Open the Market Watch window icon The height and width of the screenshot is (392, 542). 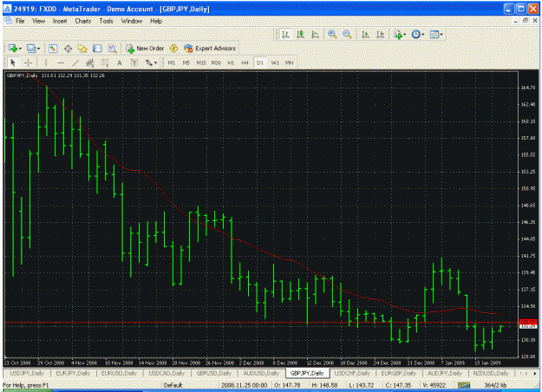53,49
